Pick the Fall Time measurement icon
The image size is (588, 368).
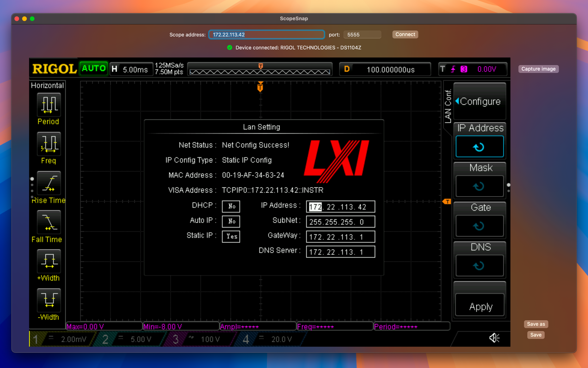[49, 222]
